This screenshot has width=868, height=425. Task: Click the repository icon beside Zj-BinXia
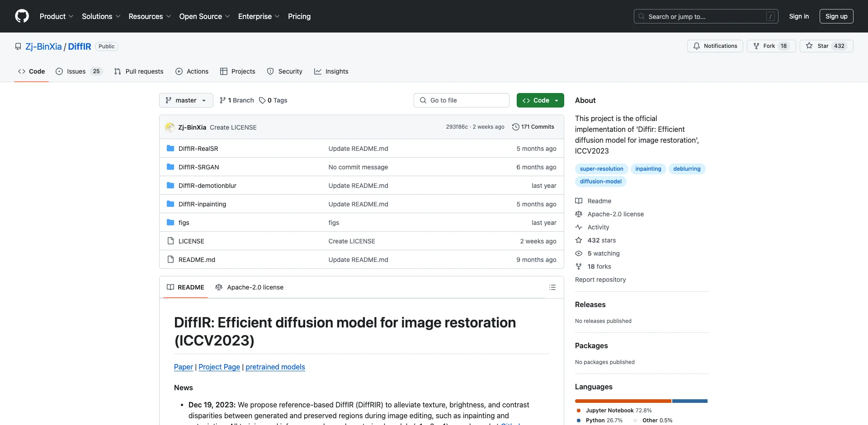click(18, 47)
